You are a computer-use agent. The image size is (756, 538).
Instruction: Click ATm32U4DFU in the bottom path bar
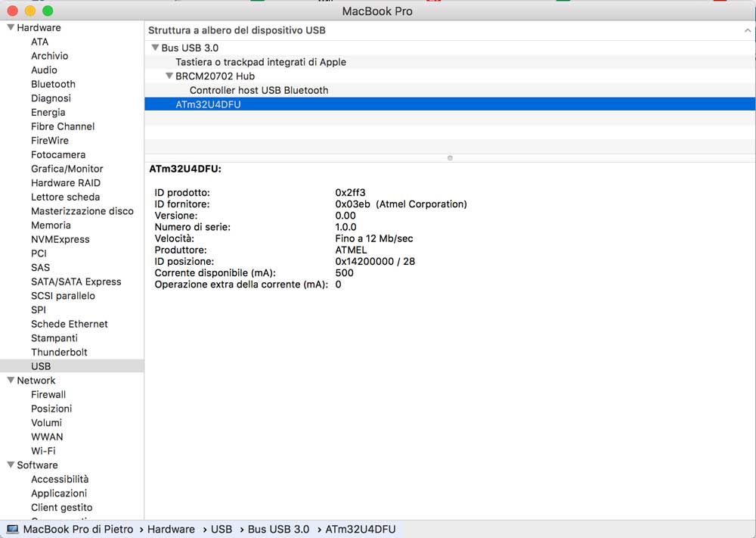(360, 530)
